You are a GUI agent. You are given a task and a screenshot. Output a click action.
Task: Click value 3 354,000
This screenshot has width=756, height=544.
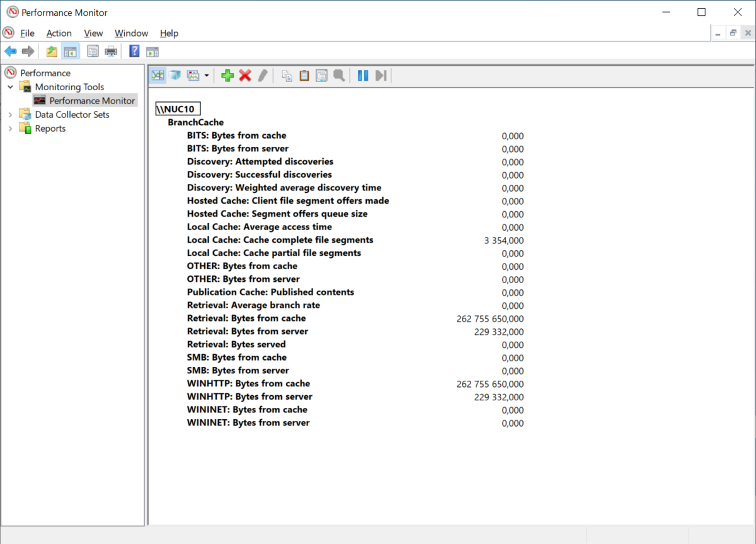click(504, 241)
